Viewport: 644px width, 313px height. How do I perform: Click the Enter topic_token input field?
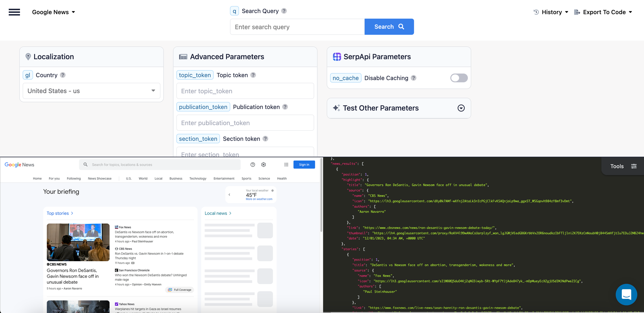click(x=245, y=91)
